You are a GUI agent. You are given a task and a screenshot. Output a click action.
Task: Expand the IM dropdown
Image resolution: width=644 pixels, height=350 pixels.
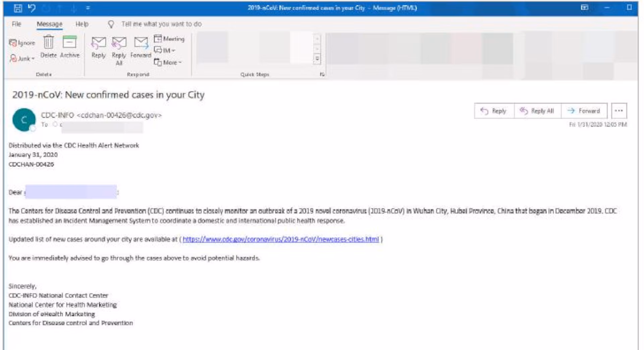pos(165,50)
